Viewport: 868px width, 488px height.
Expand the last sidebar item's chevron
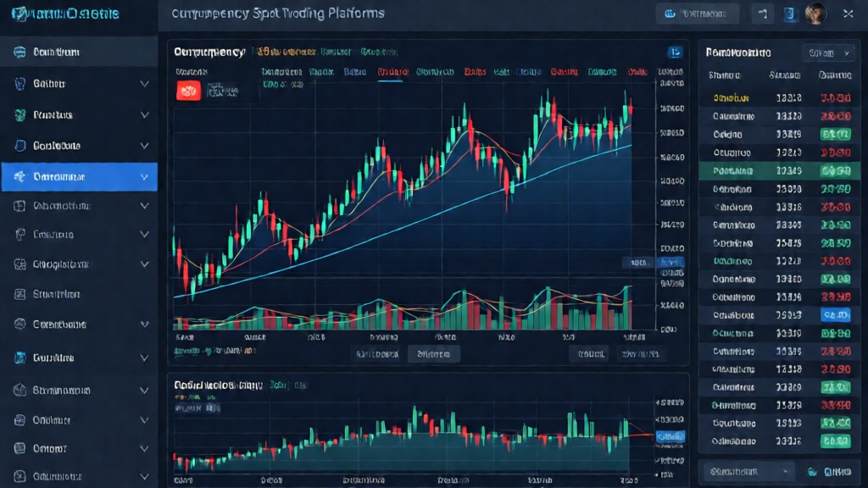click(144, 476)
